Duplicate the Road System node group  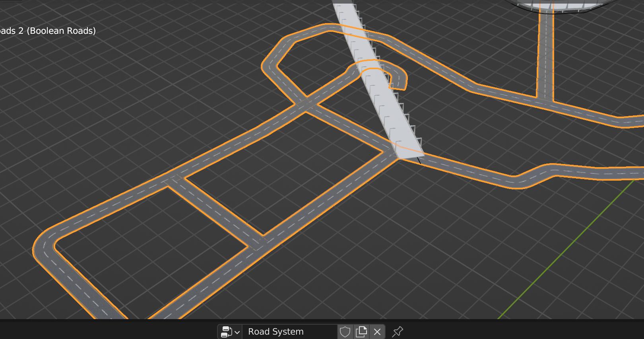pyautogui.click(x=361, y=331)
